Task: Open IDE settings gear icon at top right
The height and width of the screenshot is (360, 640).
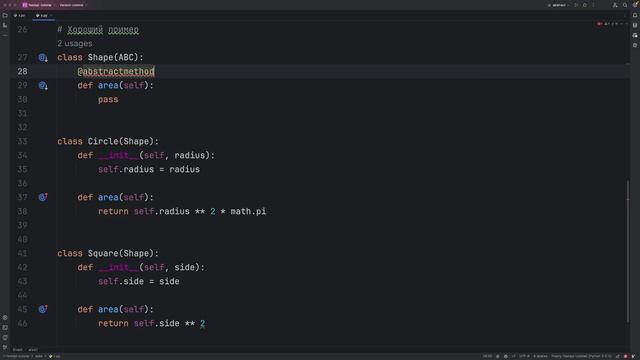Action: [635, 5]
